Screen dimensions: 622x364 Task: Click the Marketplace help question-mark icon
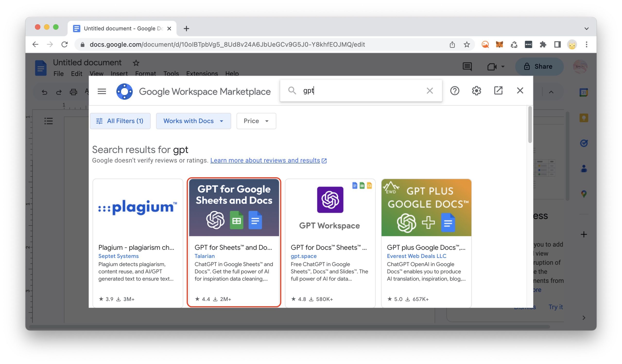tap(455, 91)
